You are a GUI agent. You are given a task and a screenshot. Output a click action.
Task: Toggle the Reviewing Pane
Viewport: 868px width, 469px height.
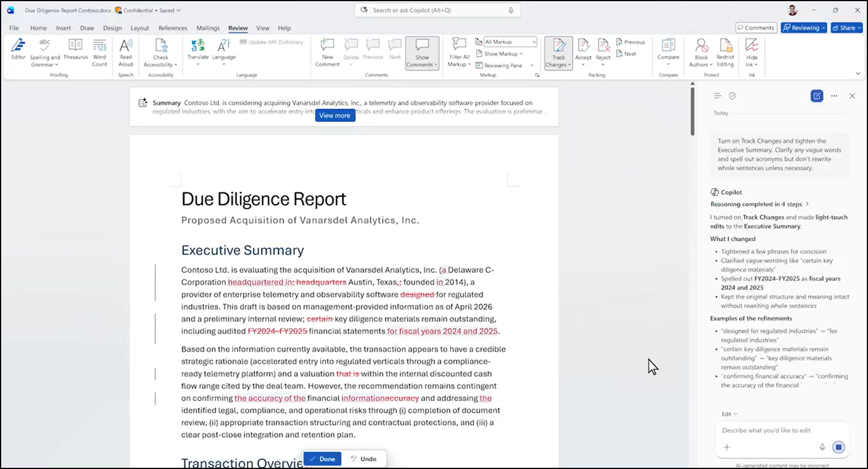(499, 66)
